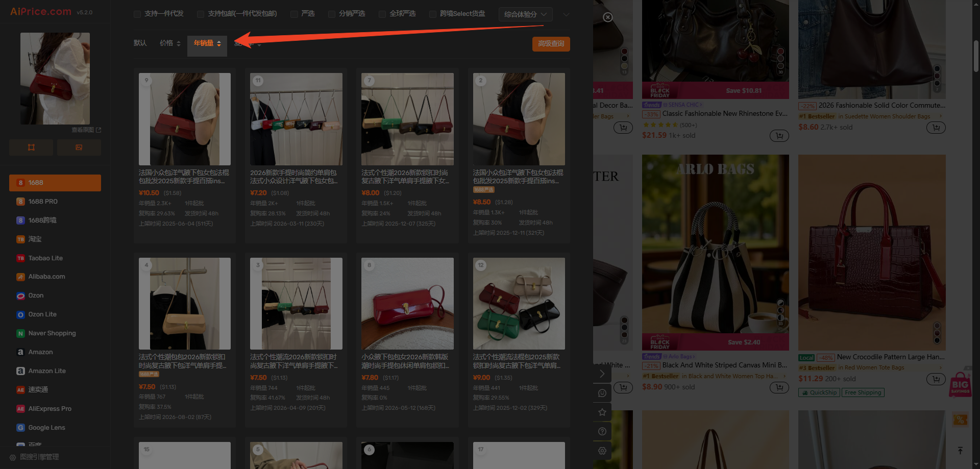980x469 pixels.
Task: Click the smiley feedback icon
Action: [602, 393]
